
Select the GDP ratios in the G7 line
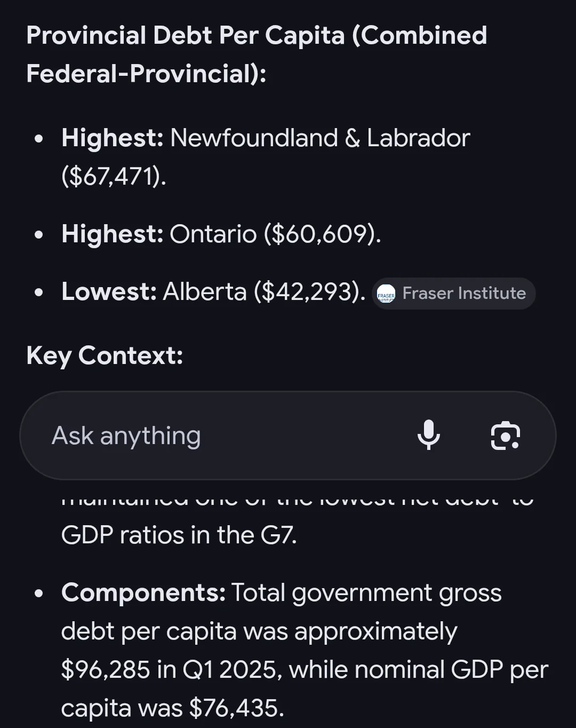179,535
